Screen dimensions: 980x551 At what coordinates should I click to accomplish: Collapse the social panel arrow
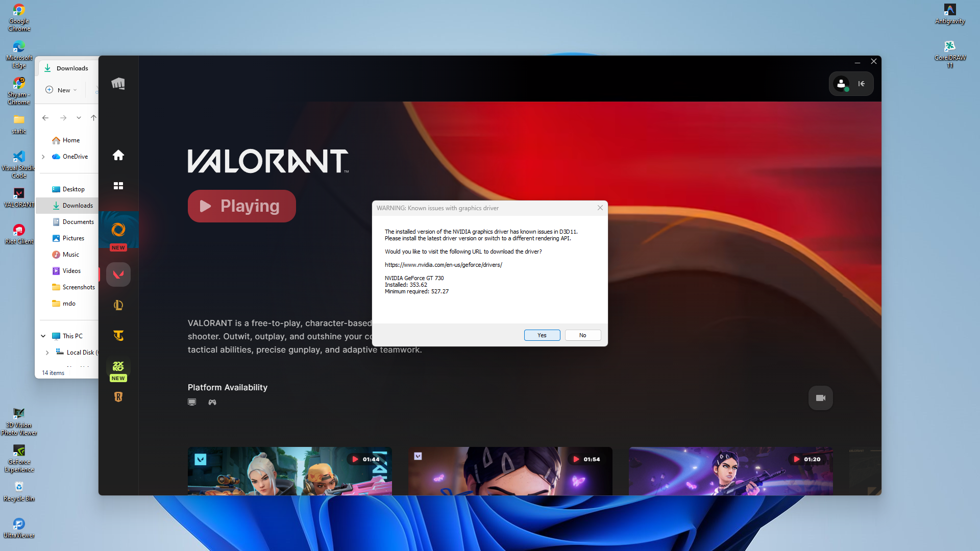[862, 84]
